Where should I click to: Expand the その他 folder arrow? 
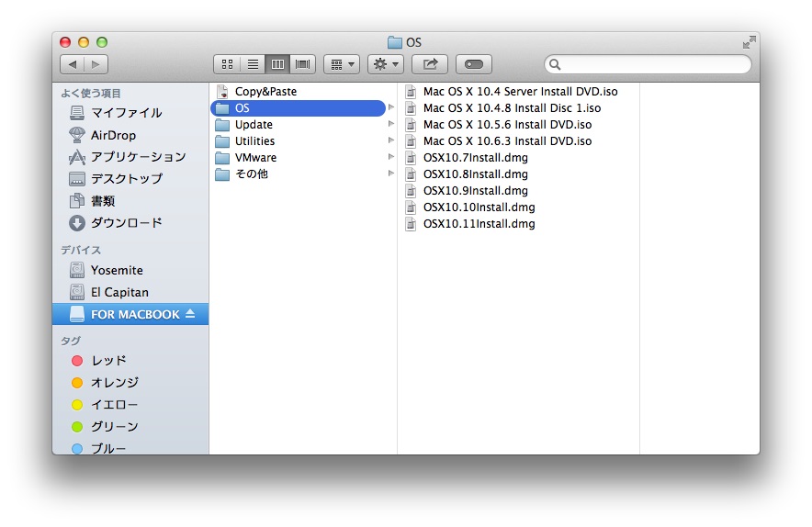point(391,174)
